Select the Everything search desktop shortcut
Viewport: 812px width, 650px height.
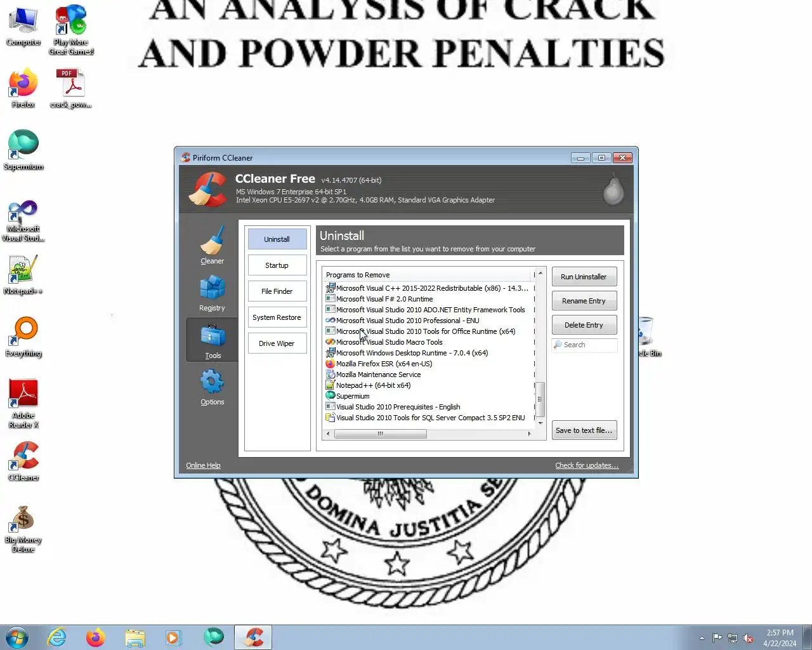pos(23,337)
